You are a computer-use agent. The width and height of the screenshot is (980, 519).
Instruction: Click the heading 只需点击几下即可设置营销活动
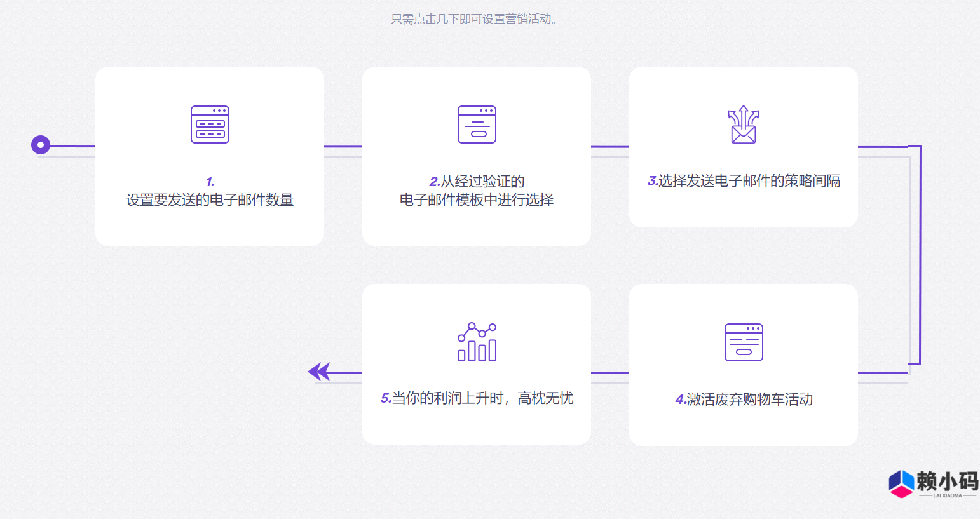pos(473,18)
